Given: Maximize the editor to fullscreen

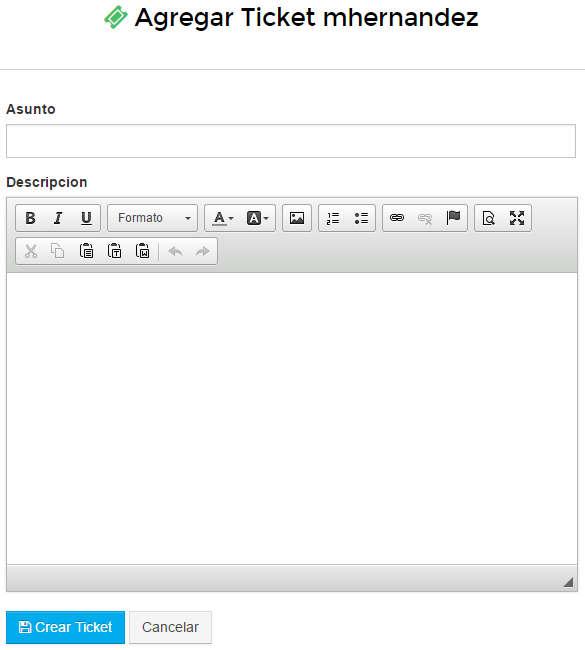Looking at the screenshot, I should point(517,218).
